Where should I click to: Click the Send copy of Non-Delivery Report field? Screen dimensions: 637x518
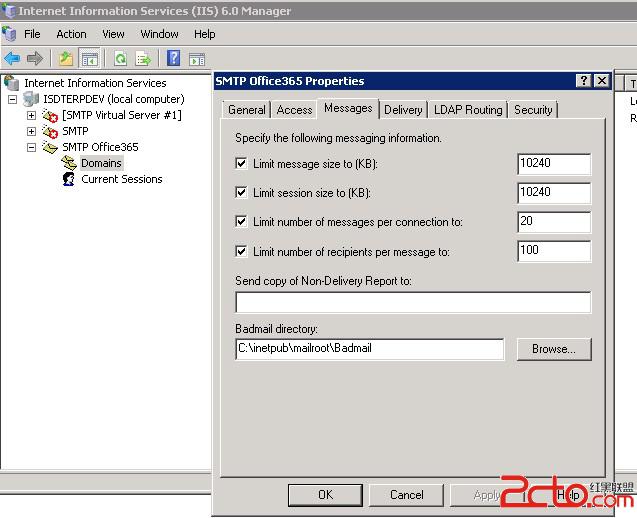coord(413,302)
